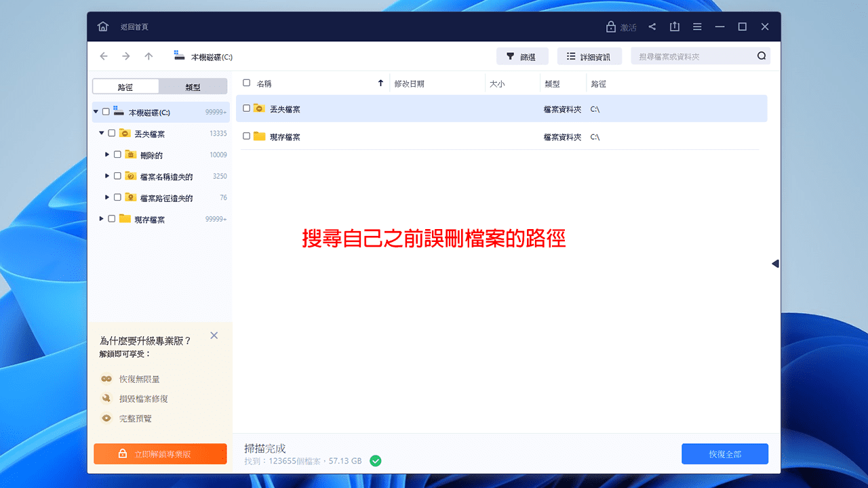Check the checkbox next to 丟失檔案 row
Image resolution: width=868 pixels, height=488 pixels.
coord(247,108)
